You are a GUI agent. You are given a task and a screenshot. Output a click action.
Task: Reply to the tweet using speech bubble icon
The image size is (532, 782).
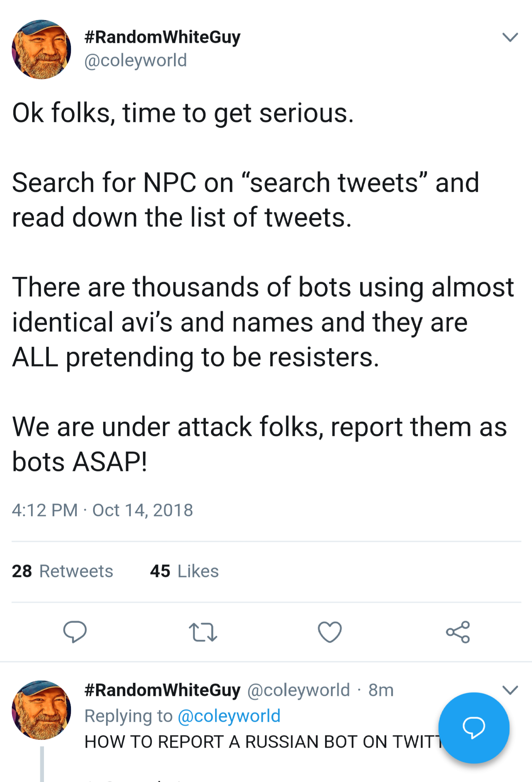click(75, 632)
